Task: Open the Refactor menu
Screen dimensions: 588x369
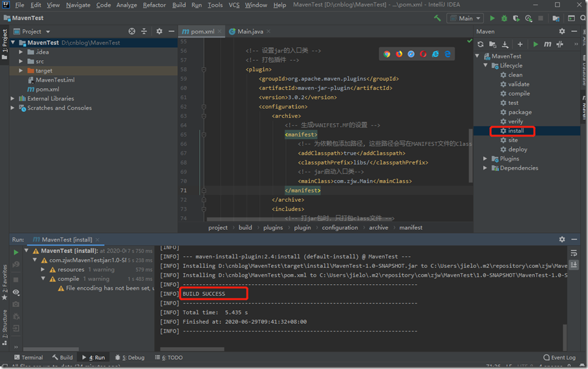Action: (154, 5)
